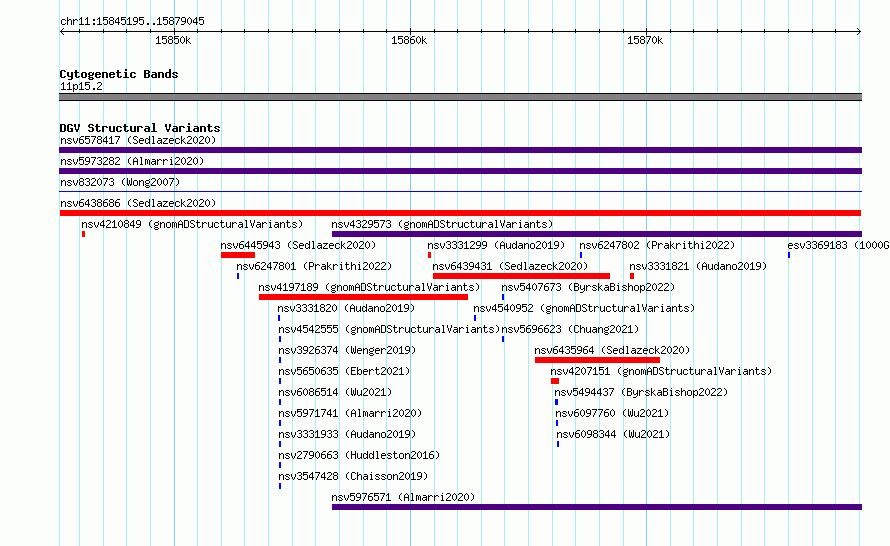Click the thin blue line under nsv832073

coord(460,192)
